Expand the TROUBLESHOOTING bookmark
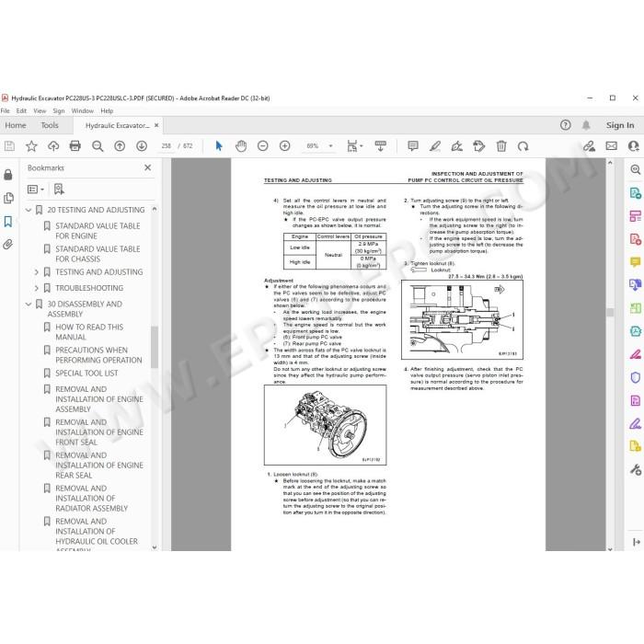This screenshot has height=644, width=644. [37, 288]
